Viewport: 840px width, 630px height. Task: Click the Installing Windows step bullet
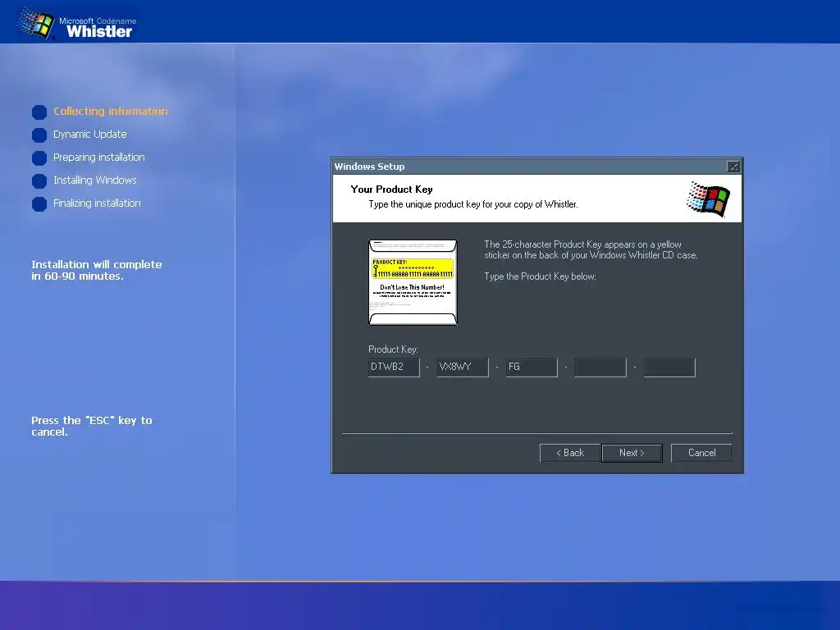(x=39, y=181)
